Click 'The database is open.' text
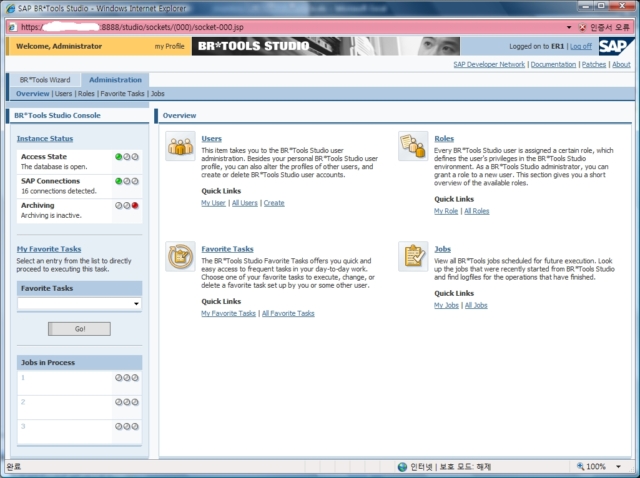 pos(54,167)
